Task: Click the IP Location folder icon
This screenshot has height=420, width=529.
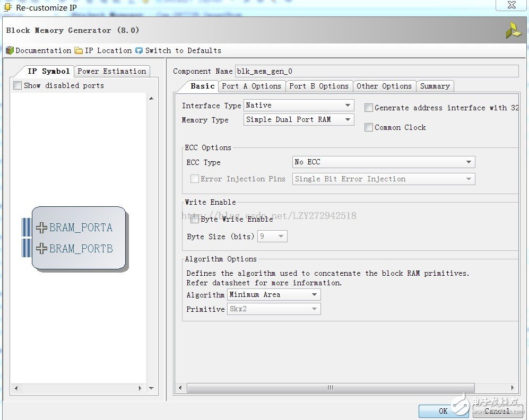Action: pos(79,50)
